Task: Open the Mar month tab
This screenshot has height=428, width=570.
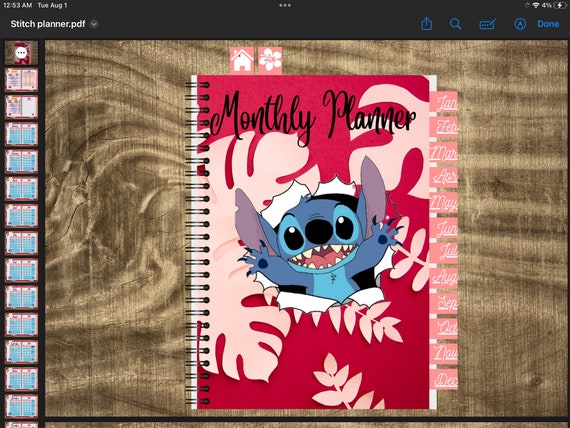Action: click(x=444, y=152)
